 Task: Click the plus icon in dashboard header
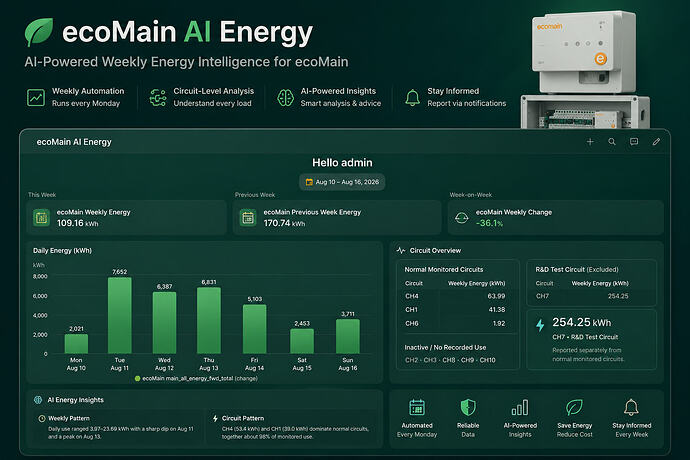590,142
